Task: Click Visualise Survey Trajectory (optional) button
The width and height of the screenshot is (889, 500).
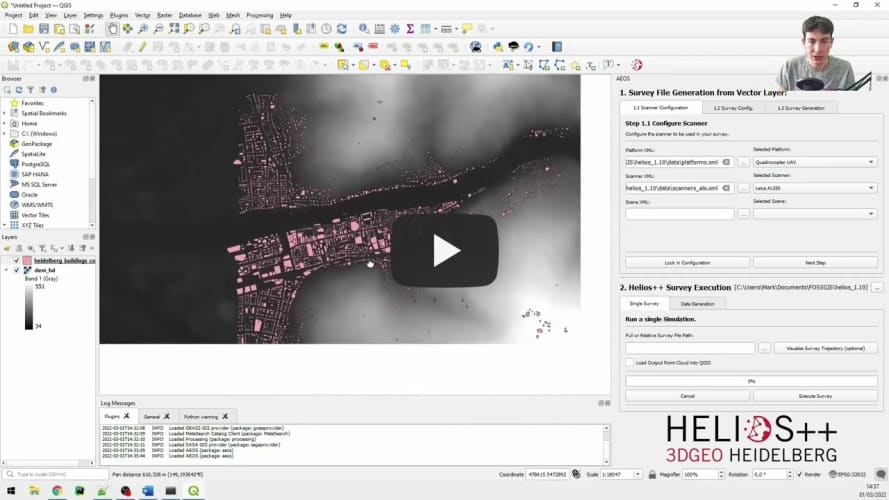Action: tap(826, 348)
